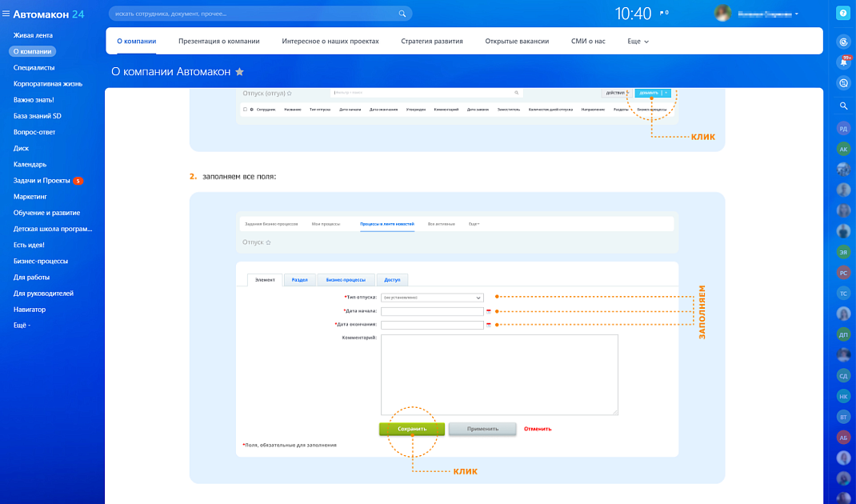Open notifications bell with 99+ badge
Screen dimensions: 856x504
coord(843,62)
